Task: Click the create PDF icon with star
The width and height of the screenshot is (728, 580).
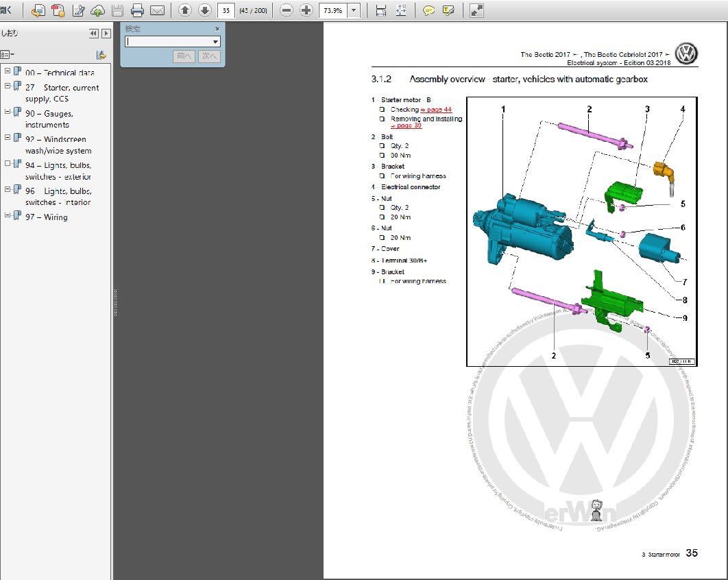Action: point(58,10)
